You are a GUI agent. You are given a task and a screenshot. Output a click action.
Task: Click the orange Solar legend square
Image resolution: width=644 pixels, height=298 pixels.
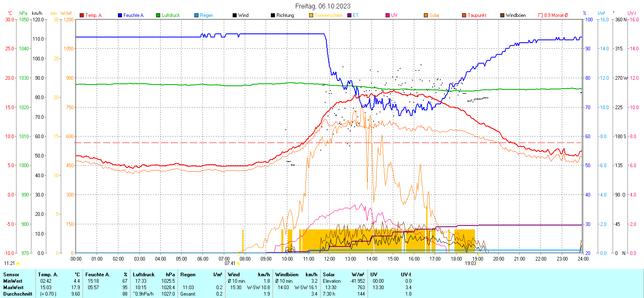coord(426,15)
